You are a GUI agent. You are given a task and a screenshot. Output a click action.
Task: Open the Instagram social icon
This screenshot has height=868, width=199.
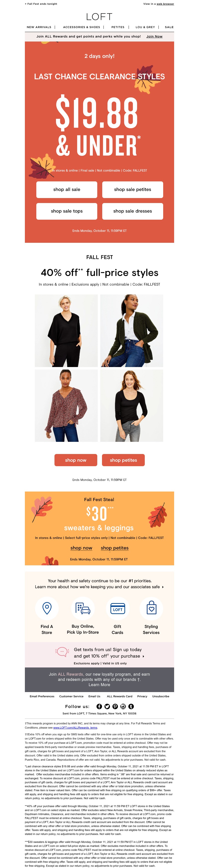(x=123, y=706)
